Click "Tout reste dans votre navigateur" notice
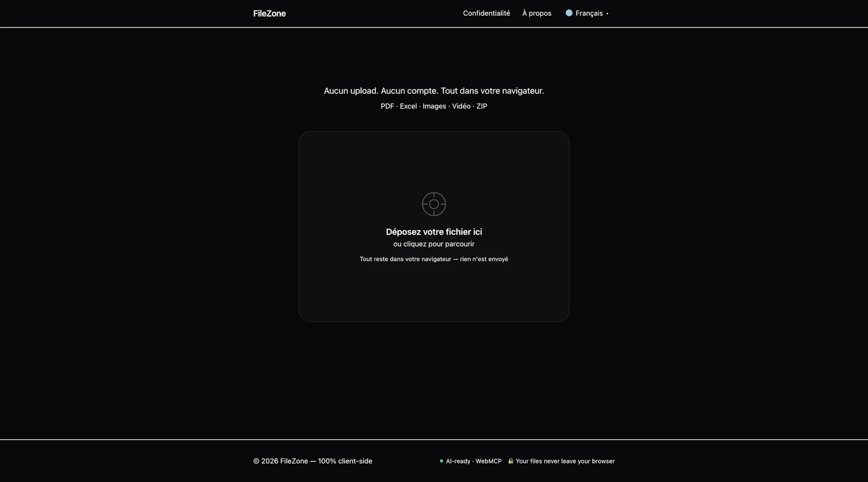Screen dimensions: 868x482 coord(434,259)
